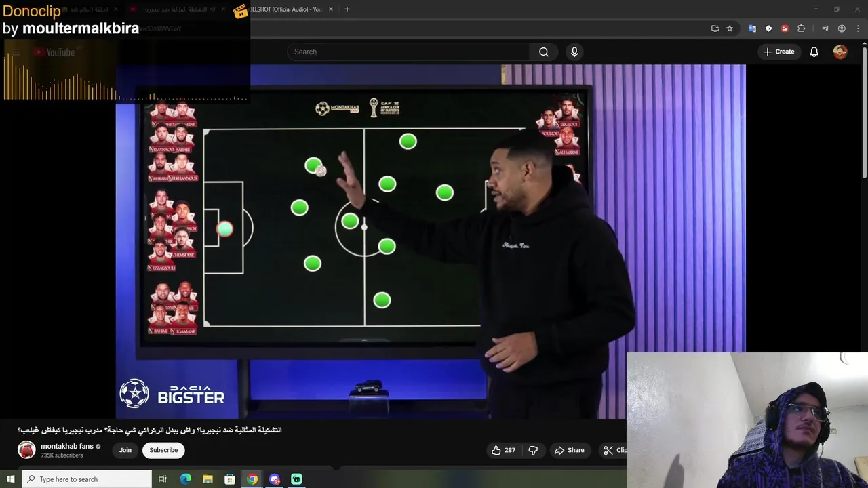868x488 pixels.
Task: Open the Google Translate extension icon
Action: (x=752, y=28)
